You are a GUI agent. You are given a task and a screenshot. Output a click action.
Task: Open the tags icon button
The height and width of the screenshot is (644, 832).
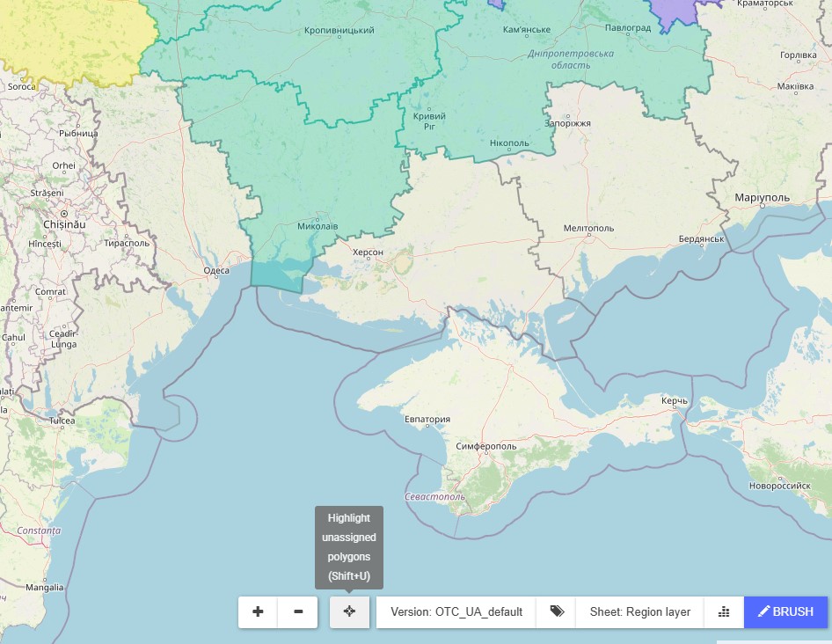coord(556,611)
